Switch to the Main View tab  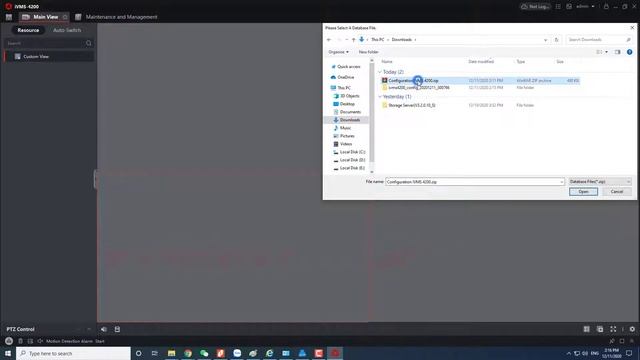click(x=44, y=17)
